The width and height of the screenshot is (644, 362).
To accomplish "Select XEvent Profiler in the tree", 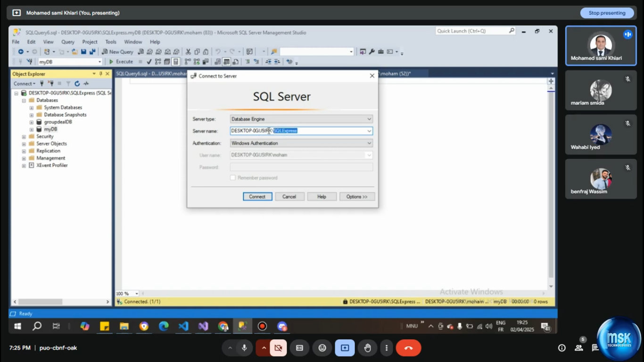I will [52, 165].
